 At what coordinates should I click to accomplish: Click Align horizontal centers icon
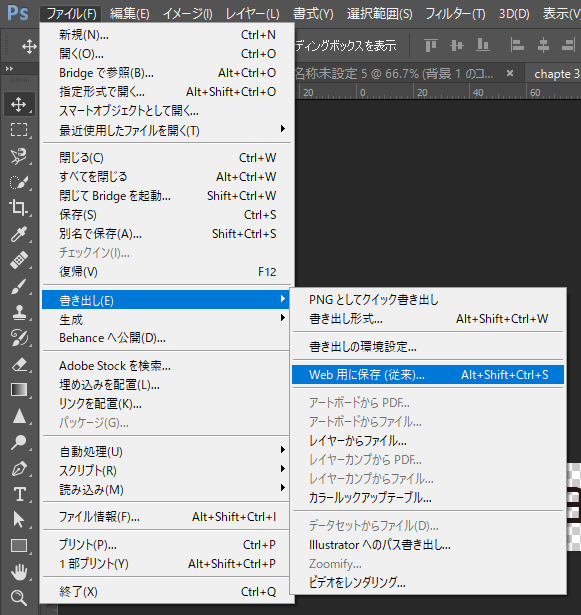543,45
